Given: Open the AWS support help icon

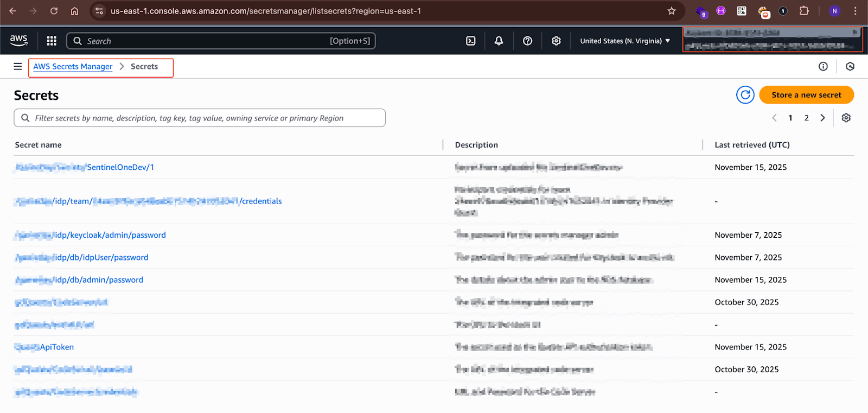Looking at the screenshot, I should pos(527,41).
